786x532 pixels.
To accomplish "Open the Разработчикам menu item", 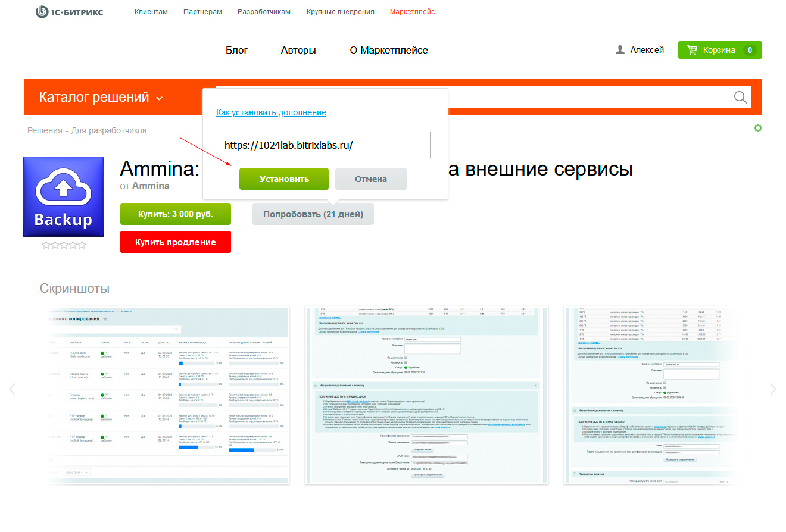I will (264, 12).
